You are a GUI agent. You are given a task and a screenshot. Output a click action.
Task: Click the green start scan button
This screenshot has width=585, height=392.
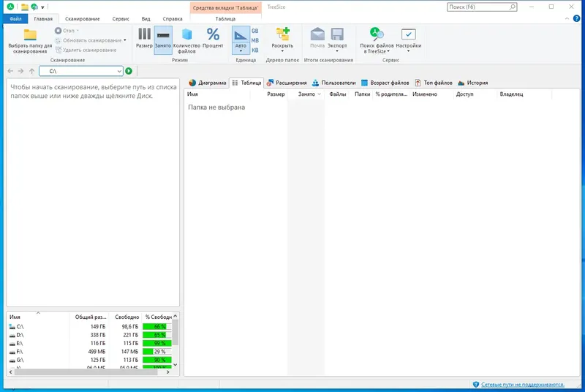[129, 71]
